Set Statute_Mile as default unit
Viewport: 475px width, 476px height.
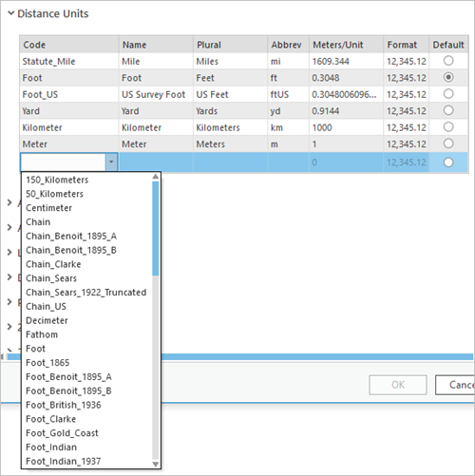pos(448,61)
